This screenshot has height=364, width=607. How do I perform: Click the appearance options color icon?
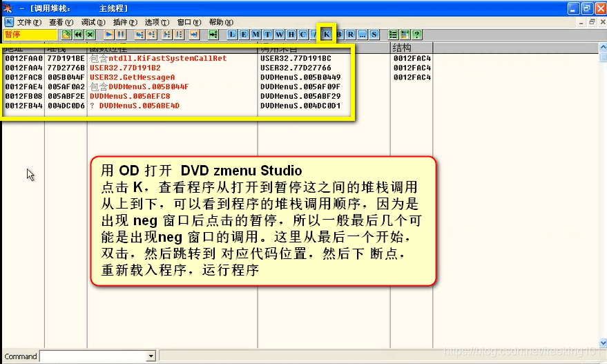tap(405, 35)
